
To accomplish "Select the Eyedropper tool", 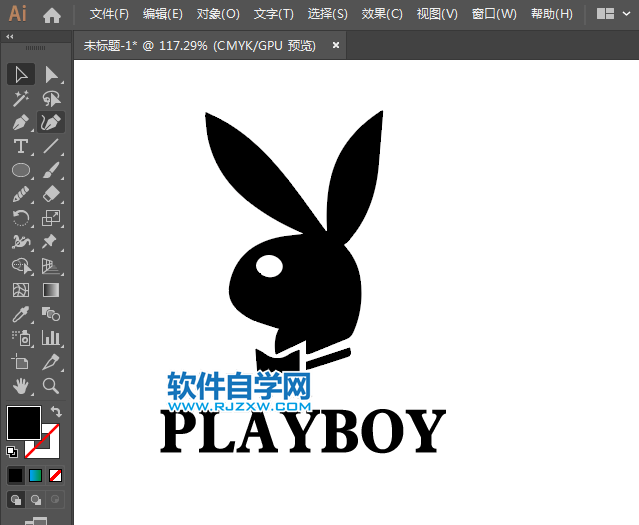I will 21,314.
